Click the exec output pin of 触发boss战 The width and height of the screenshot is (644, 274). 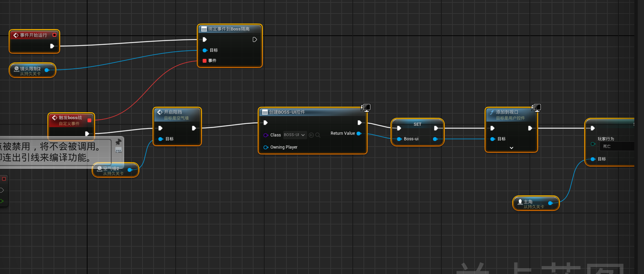point(87,133)
